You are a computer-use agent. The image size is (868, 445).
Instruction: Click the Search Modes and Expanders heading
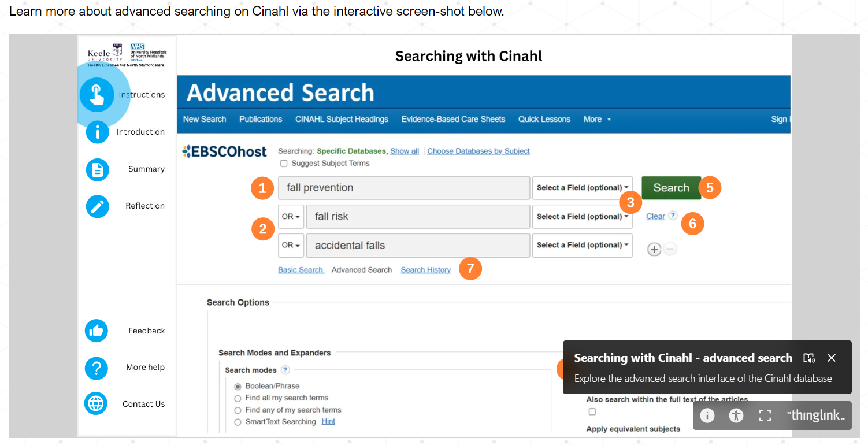(275, 353)
